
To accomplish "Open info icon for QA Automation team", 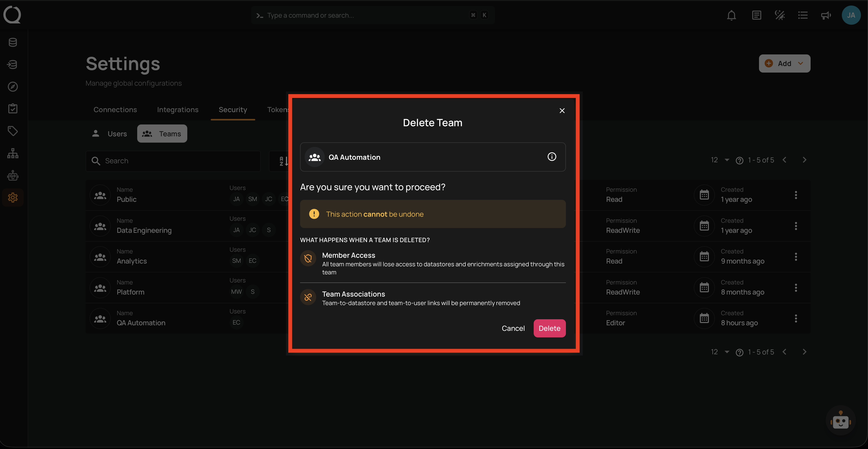I will [552, 157].
